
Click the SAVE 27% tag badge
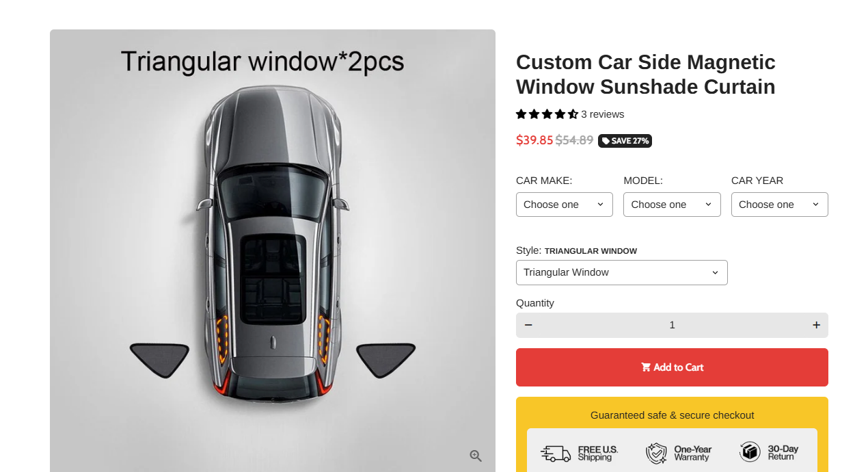click(625, 141)
